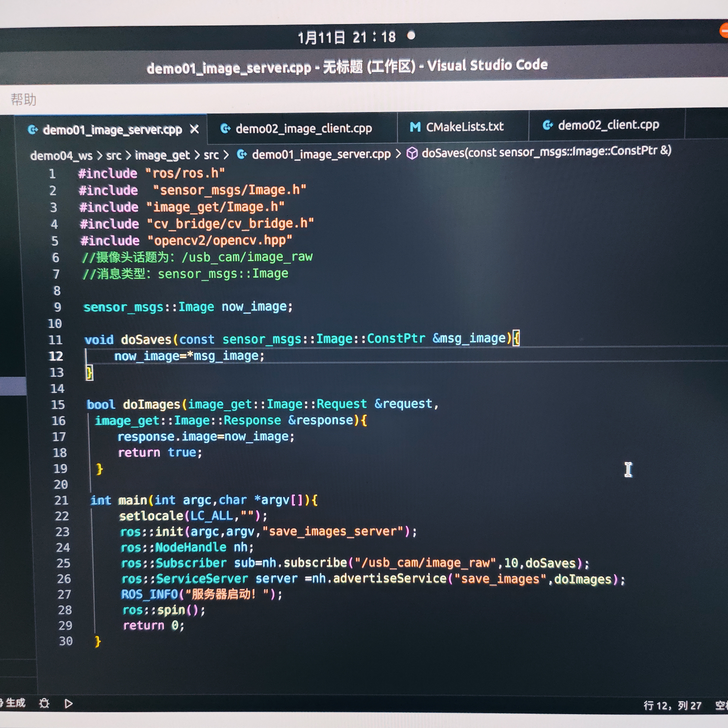Close the demo01_image_server.cpp tab
This screenshot has width=728, height=728.
[x=194, y=129]
